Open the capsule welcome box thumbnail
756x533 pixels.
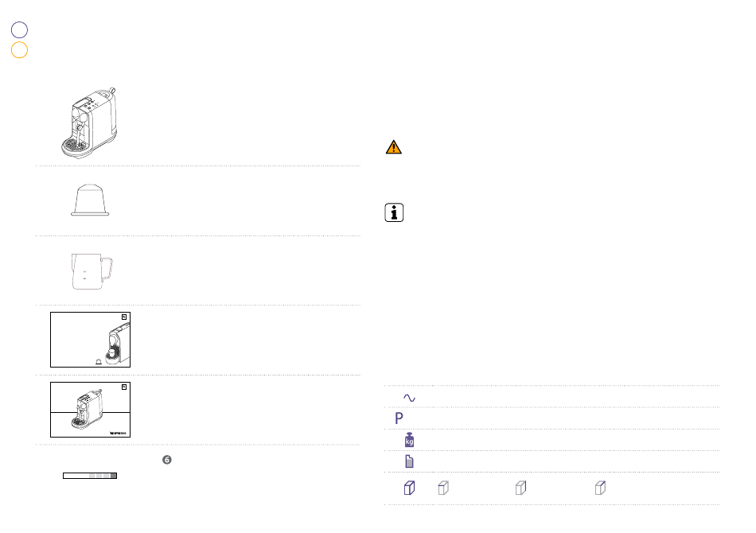tap(90, 340)
